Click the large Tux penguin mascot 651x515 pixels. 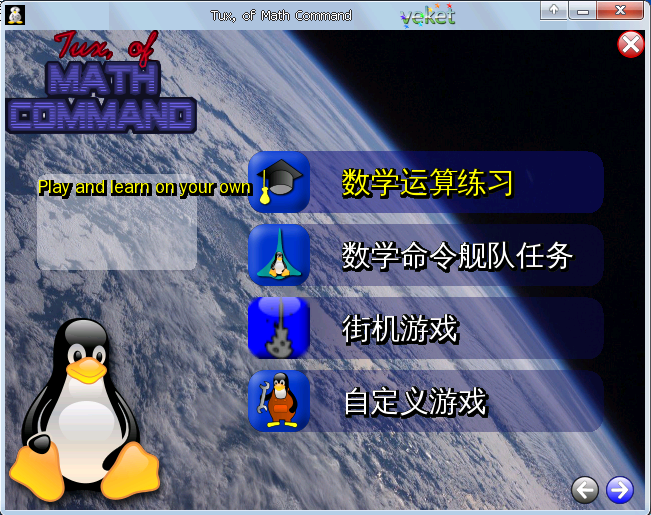(x=84, y=409)
